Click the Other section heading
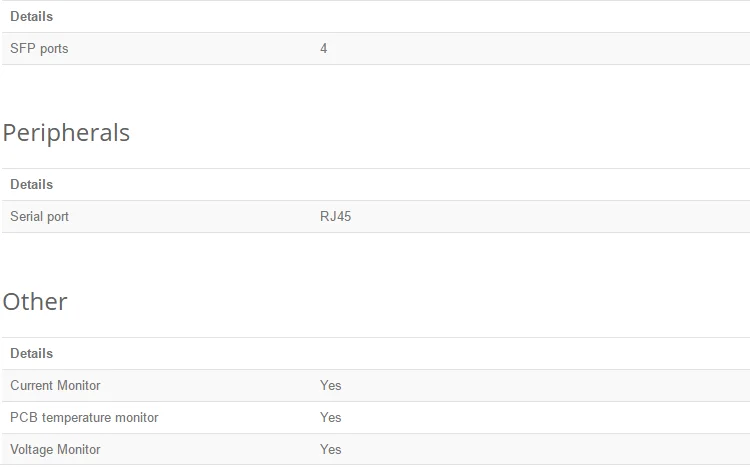Screen dimensions: 750x467 (x=35, y=302)
